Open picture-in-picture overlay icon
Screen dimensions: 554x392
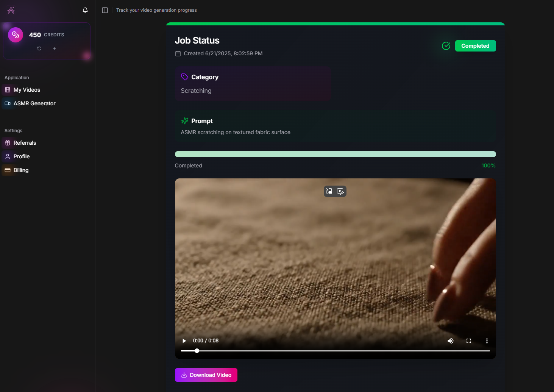point(329,191)
